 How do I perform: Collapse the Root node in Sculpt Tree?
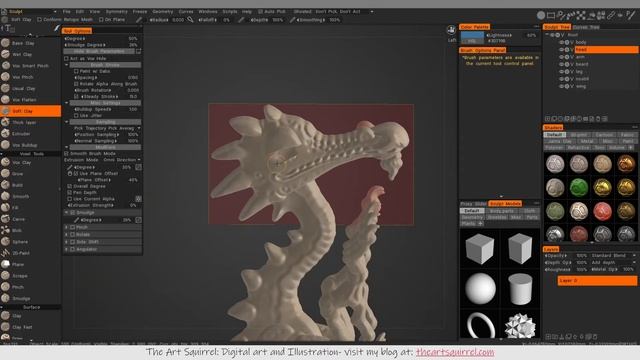pos(547,35)
